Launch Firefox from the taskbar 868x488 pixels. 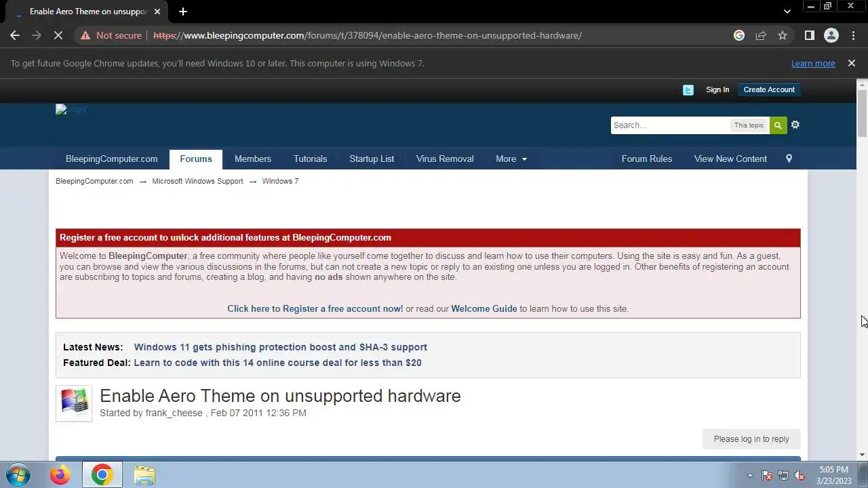[x=60, y=475]
